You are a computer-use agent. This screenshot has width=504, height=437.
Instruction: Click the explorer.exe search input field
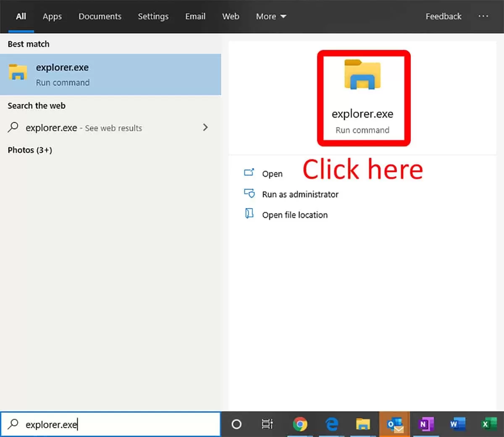(x=110, y=424)
